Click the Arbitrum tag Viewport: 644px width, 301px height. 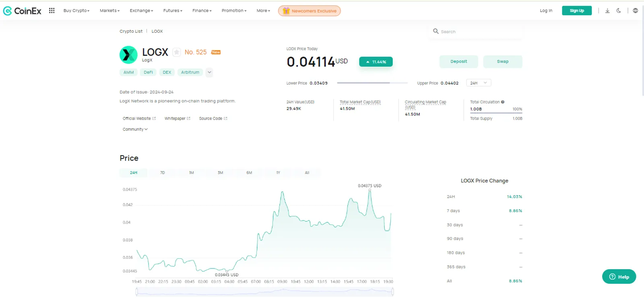point(190,72)
